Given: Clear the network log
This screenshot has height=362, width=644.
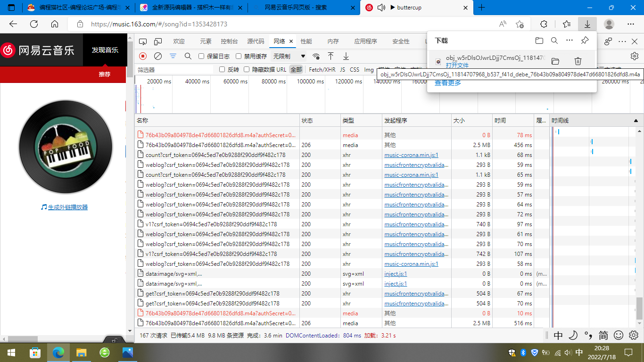Looking at the screenshot, I should (x=158, y=56).
